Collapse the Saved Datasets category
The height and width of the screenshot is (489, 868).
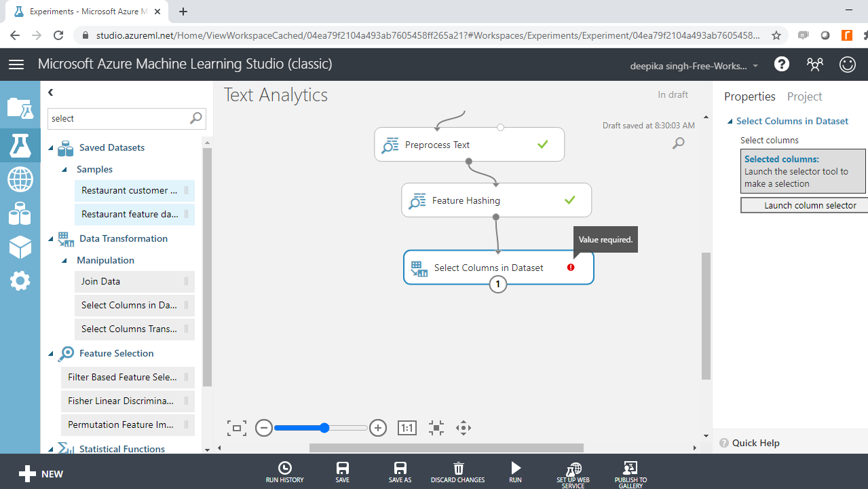(x=51, y=147)
